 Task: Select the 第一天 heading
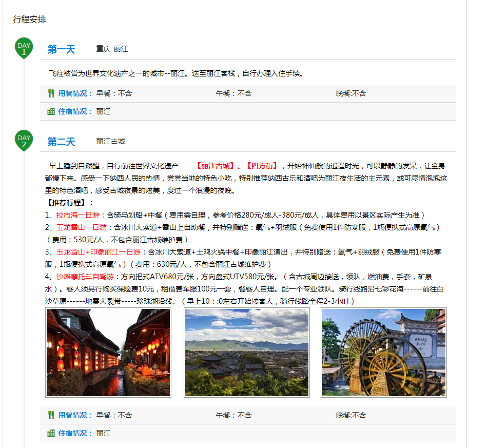pos(61,50)
